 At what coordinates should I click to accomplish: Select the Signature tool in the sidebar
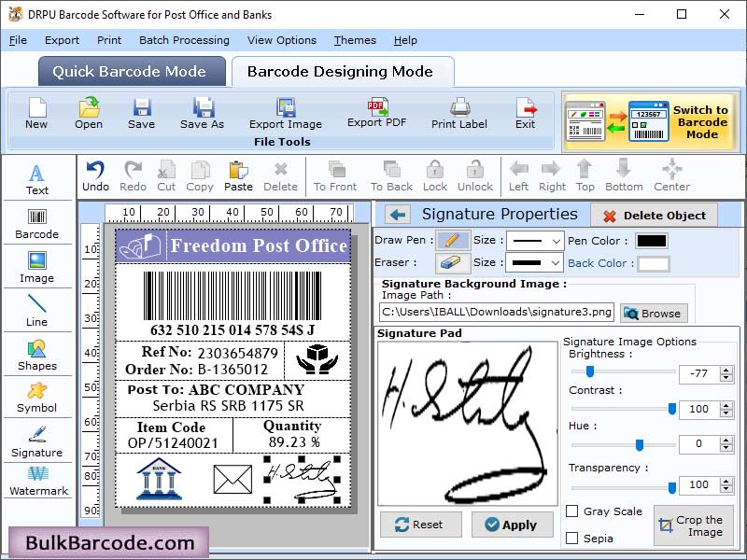pyautogui.click(x=37, y=441)
